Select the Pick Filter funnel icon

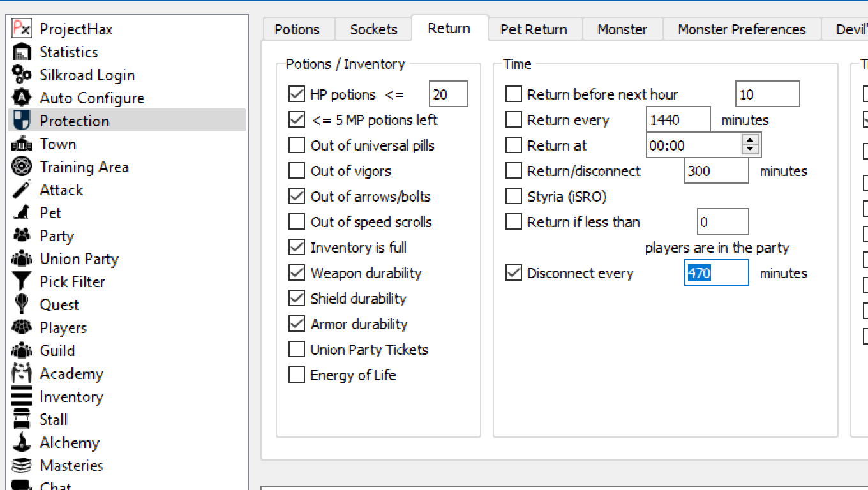tap(22, 281)
